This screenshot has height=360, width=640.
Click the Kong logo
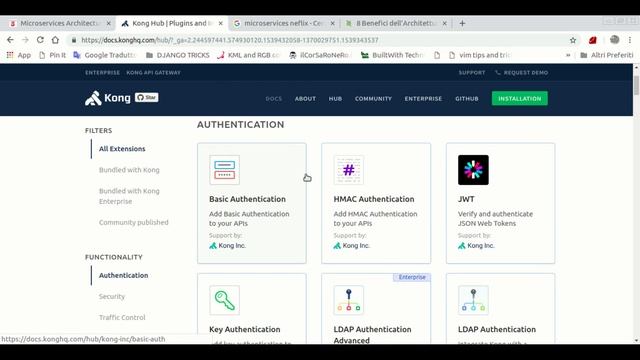pos(108,98)
